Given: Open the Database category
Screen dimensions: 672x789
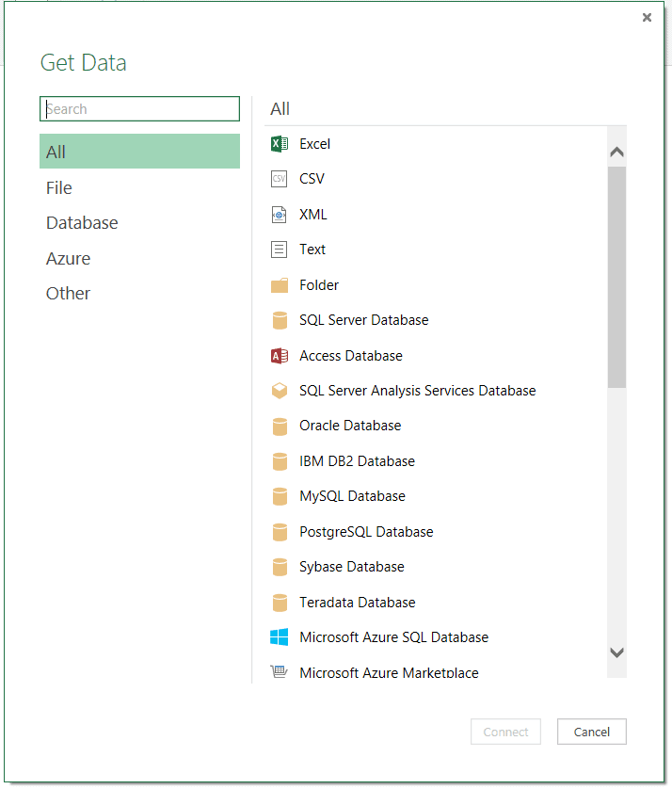Looking at the screenshot, I should coord(82,223).
